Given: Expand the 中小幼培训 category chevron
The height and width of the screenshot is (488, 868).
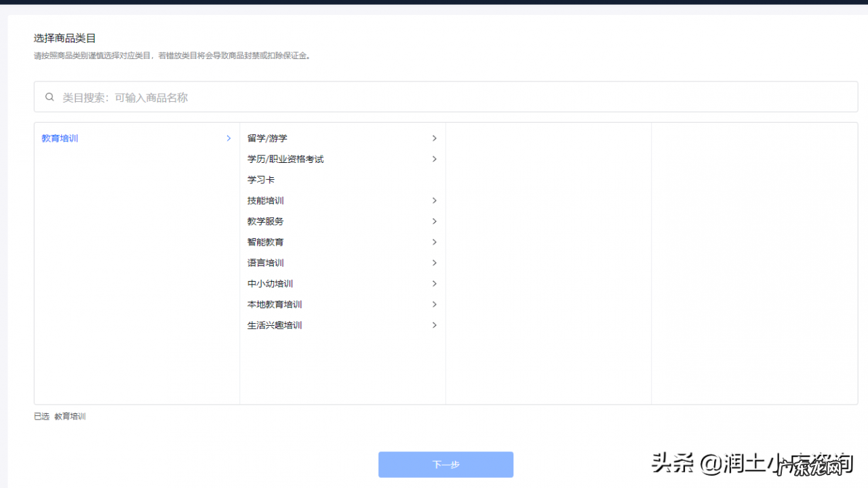Looking at the screenshot, I should [435, 283].
